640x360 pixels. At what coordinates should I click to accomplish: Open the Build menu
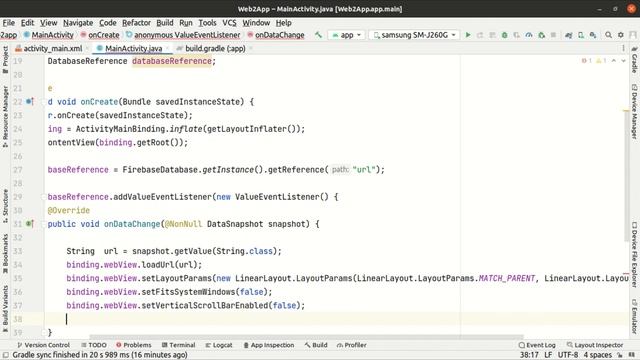pyautogui.click(x=165, y=23)
